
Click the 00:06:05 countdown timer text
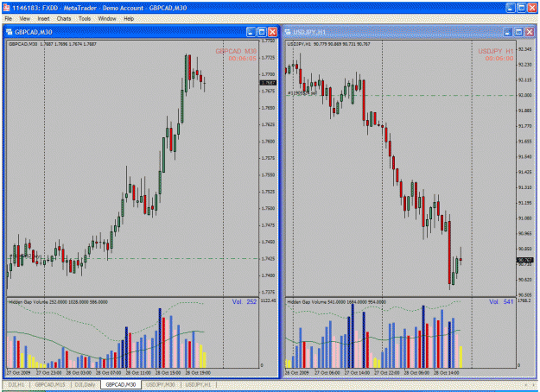(243, 59)
